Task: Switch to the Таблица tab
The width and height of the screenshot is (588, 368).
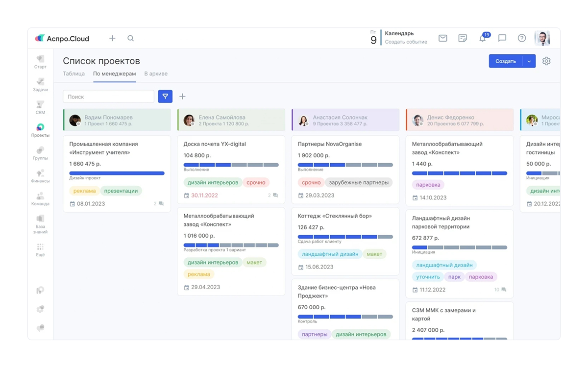Action: 73,74
